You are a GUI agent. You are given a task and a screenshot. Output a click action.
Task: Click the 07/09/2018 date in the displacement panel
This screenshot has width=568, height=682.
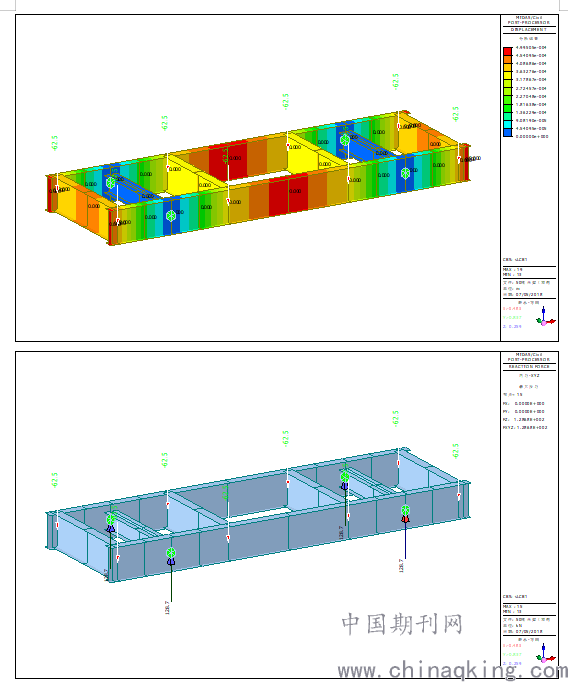tap(528, 294)
